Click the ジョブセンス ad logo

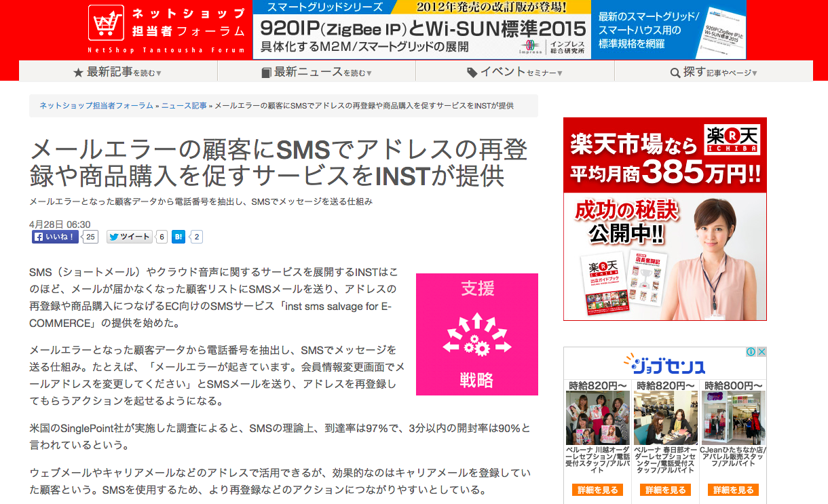click(664, 363)
